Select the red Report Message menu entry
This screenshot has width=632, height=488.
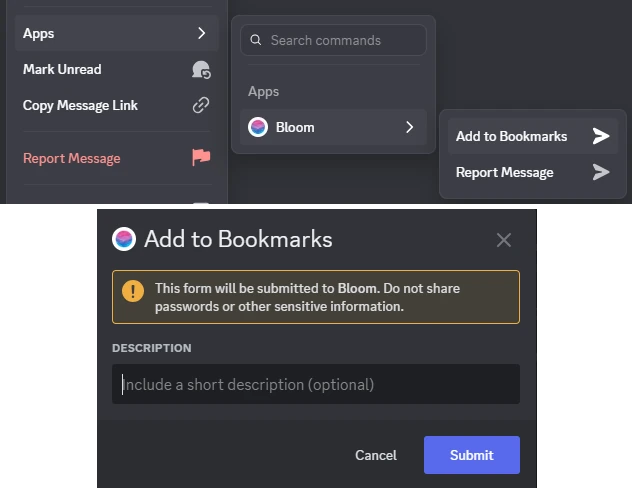(71, 158)
